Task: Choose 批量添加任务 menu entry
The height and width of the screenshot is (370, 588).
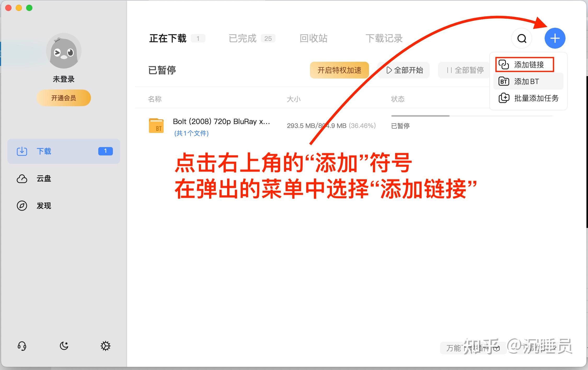Action: pos(528,98)
